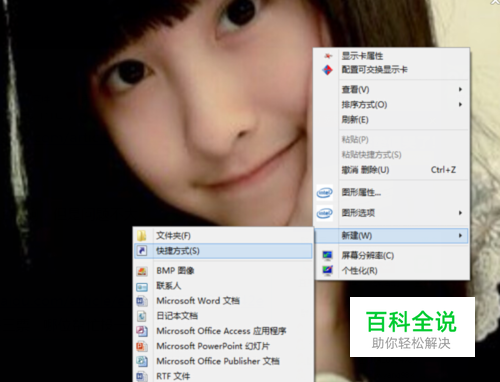Click the 配置可交换显示卡 red diamond icon
The image size is (500, 382).
click(x=327, y=70)
